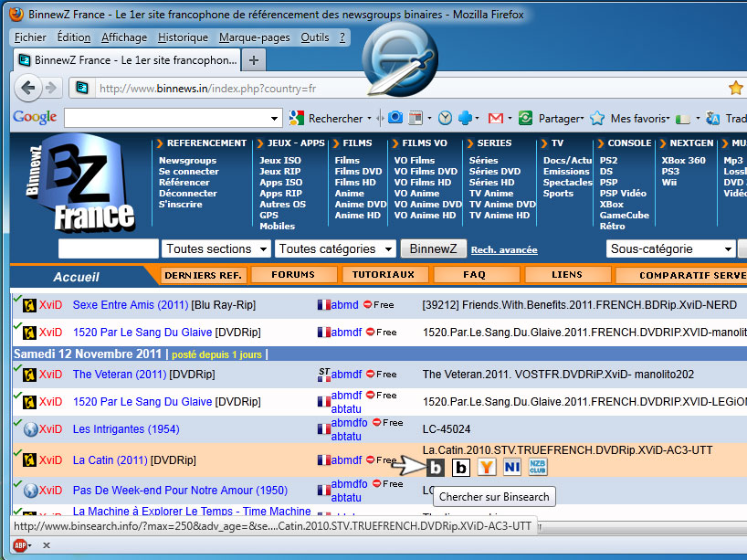Screen dimensions: 747x560
Task: Open the Édition menu
Action: point(74,37)
